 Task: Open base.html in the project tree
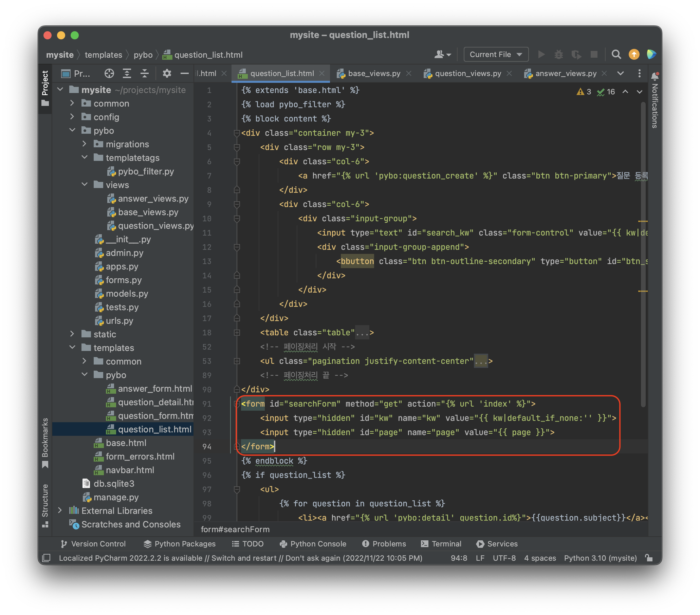click(x=126, y=443)
